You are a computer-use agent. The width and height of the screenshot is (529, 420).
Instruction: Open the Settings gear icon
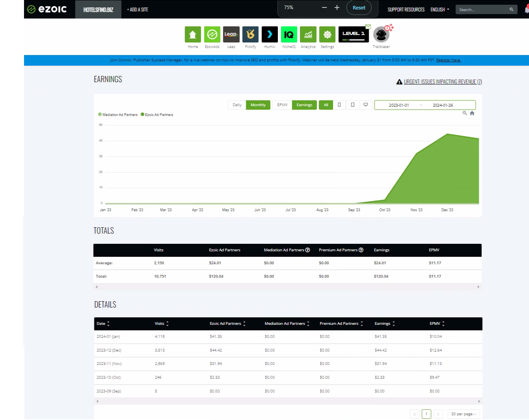point(327,35)
